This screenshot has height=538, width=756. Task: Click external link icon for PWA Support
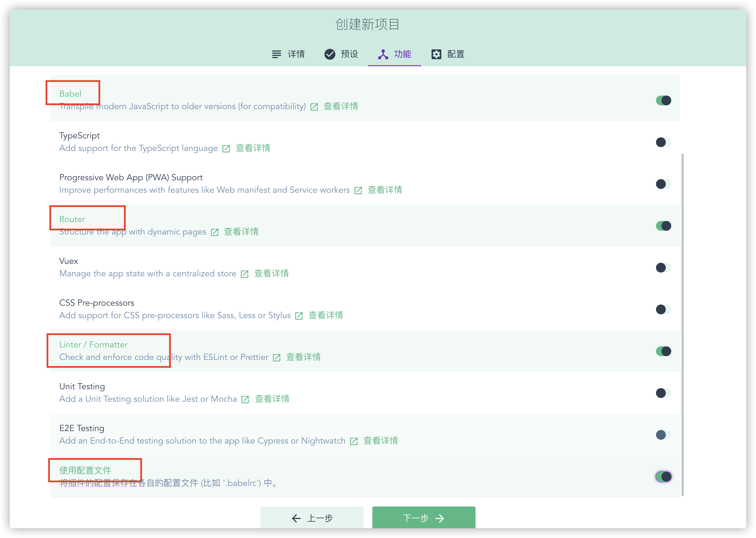click(x=358, y=190)
